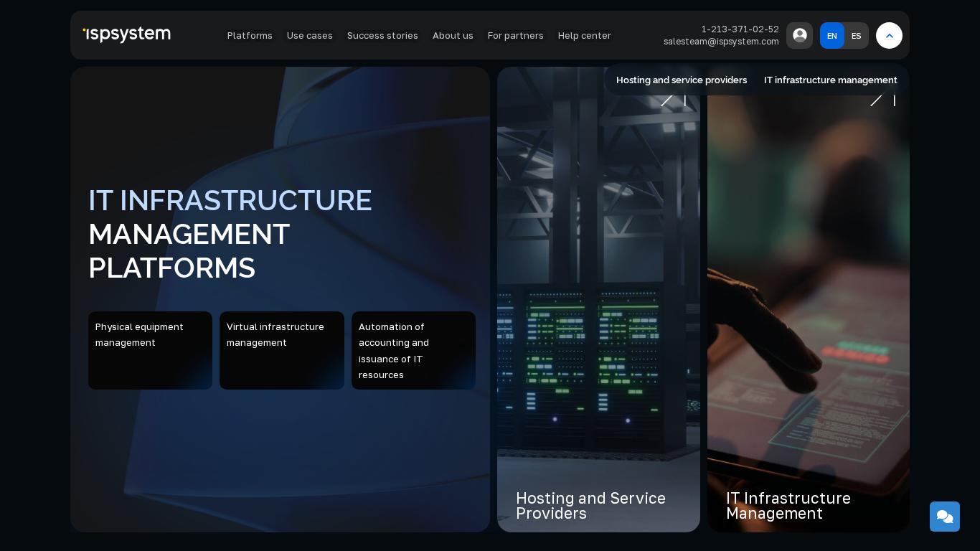
Task: Open the About us menu
Action: click(x=453, y=35)
